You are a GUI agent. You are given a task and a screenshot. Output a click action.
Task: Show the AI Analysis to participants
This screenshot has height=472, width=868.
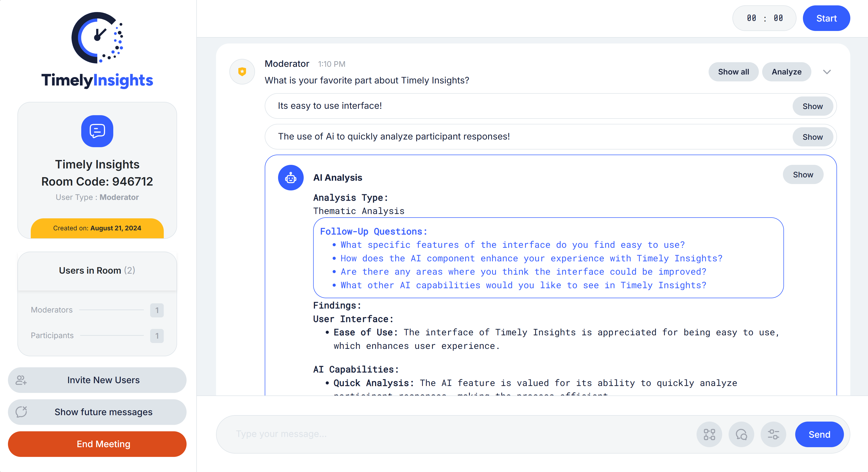pyautogui.click(x=803, y=175)
